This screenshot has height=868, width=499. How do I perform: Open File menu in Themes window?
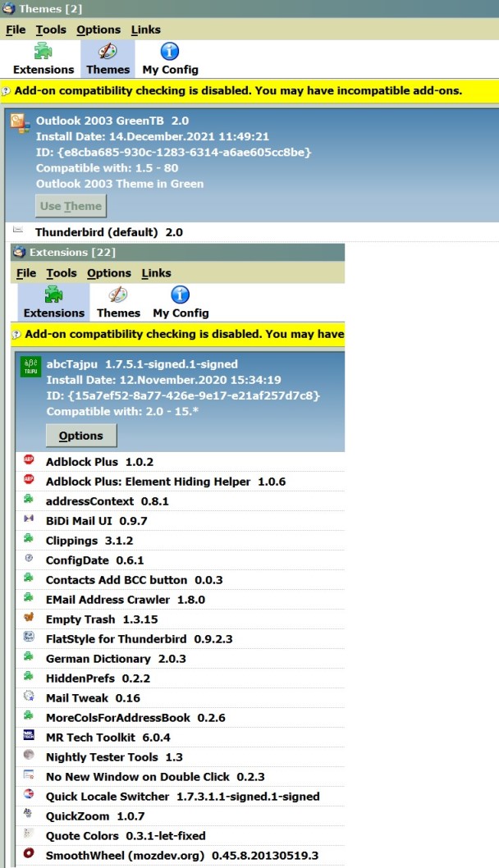pos(16,30)
